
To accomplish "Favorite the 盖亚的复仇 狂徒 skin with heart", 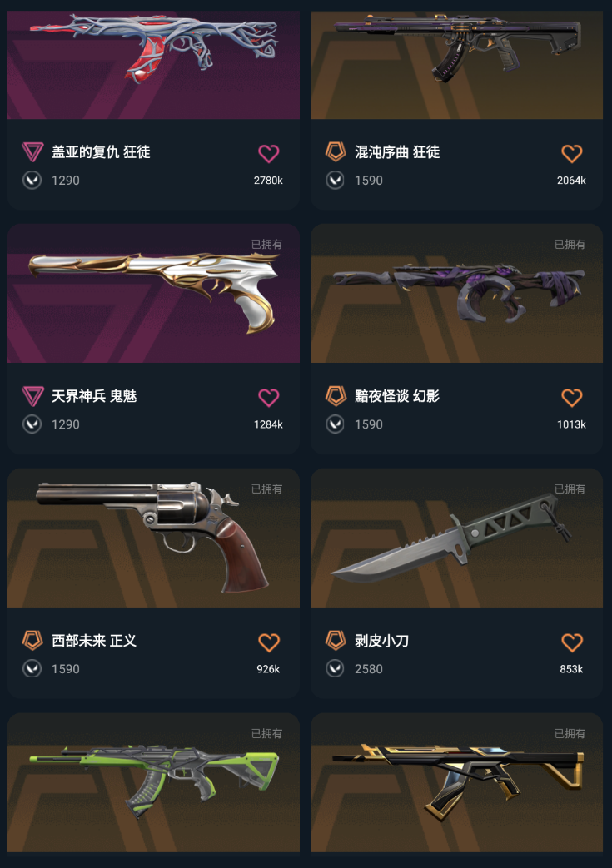I will 269,153.
